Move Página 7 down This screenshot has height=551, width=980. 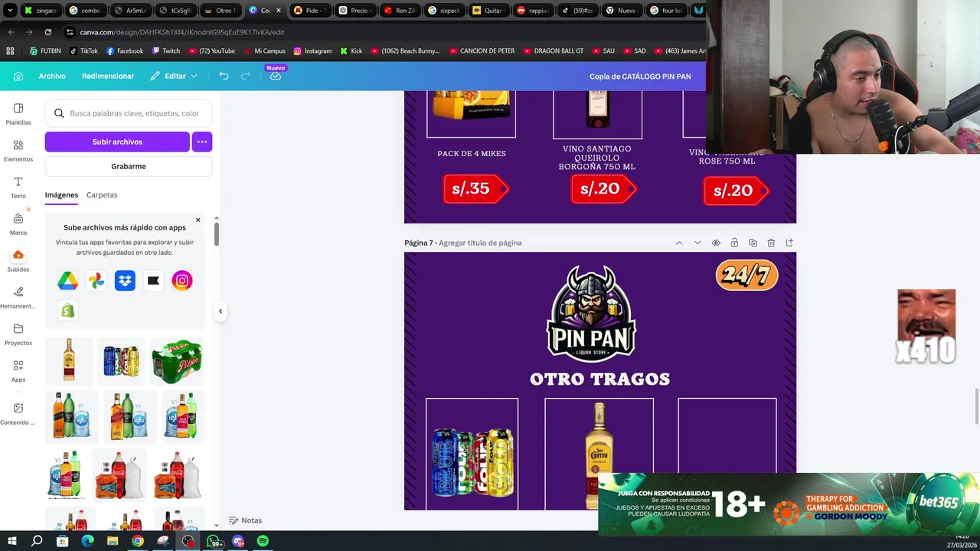pyautogui.click(x=697, y=243)
